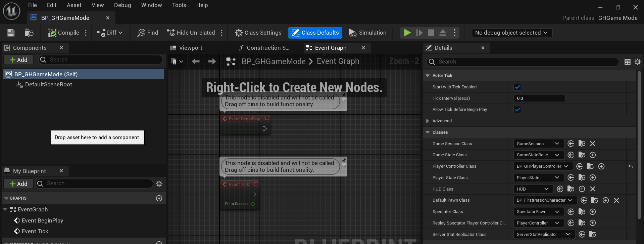Start Simulation mode
The image size is (644, 244).
[368, 33]
